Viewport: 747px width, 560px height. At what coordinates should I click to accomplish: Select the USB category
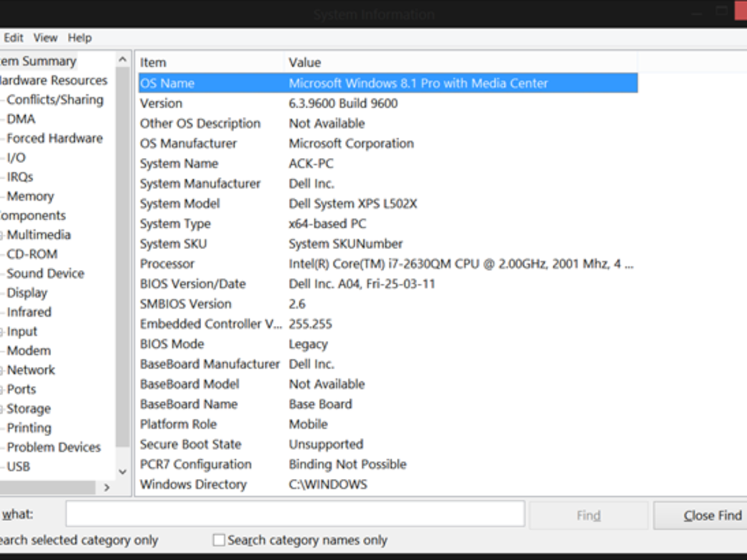point(18,467)
